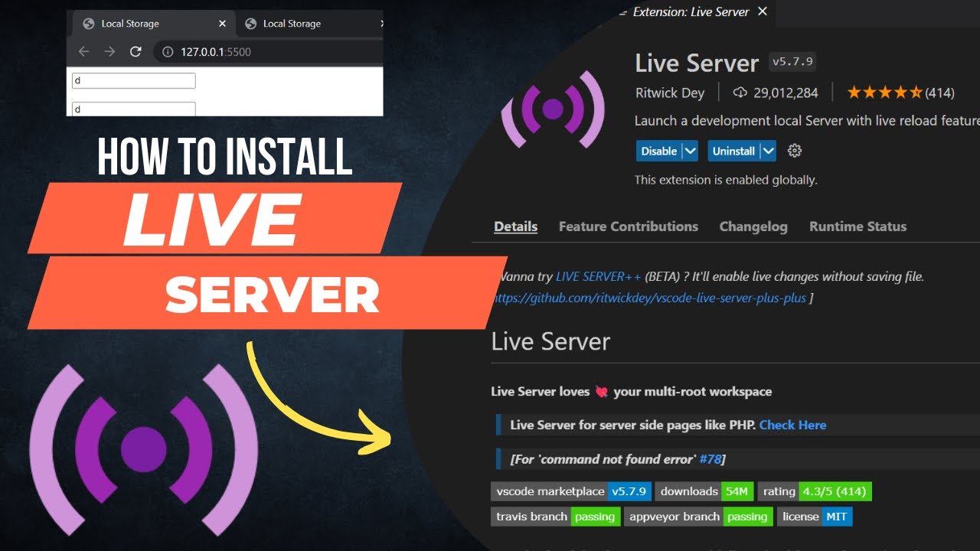This screenshot has width=980, height=551.
Task: Open the LIVE SERVER++ link
Action: (598, 276)
